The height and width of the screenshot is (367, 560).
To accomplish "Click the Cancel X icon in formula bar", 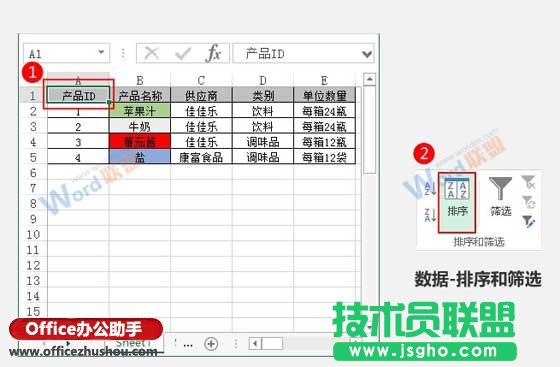I will 151,54.
